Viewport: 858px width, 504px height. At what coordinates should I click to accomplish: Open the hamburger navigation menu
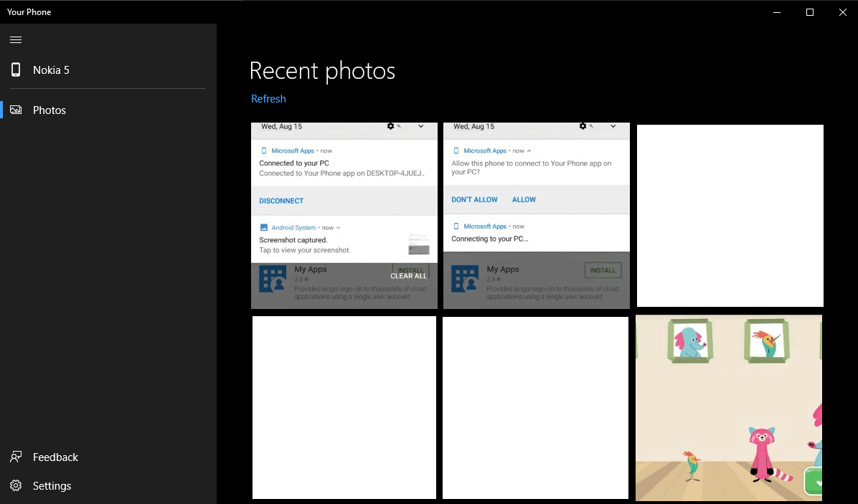(x=16, y=40)
